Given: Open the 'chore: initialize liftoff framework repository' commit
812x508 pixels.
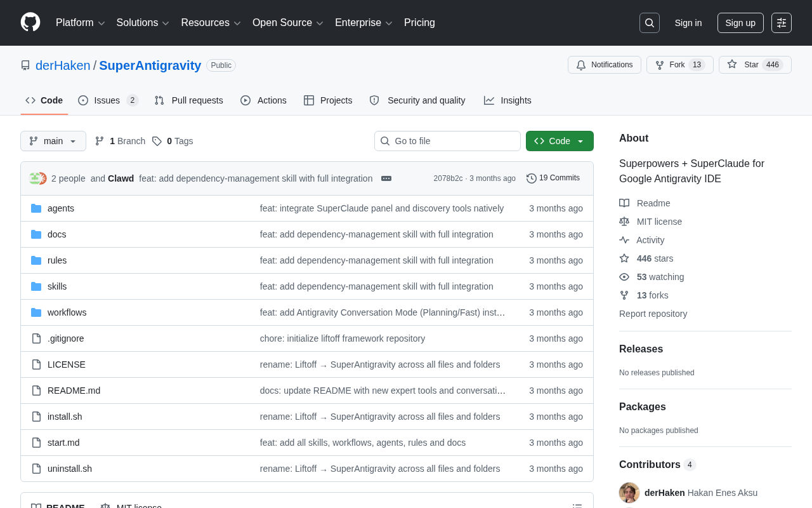Looking at the screenshot, I should pyautogui.click(x=343, y=338).
